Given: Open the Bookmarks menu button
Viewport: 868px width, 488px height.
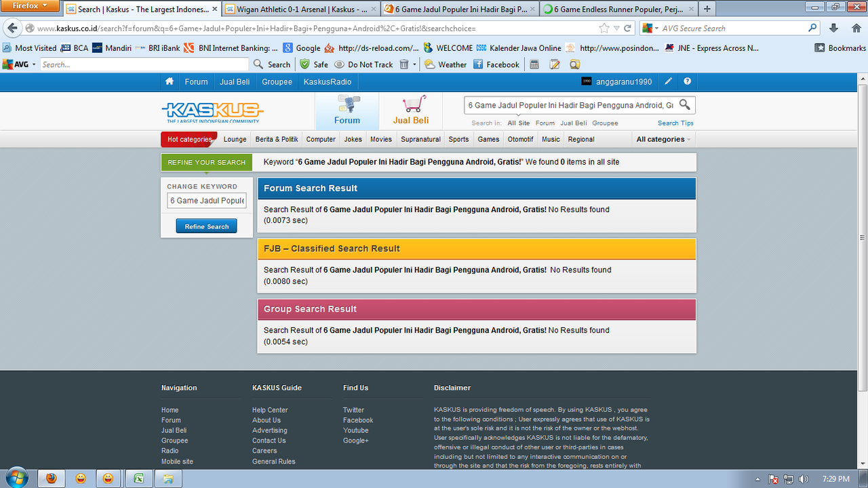Looking at the screenshot, I should click(x=840, y=48).
